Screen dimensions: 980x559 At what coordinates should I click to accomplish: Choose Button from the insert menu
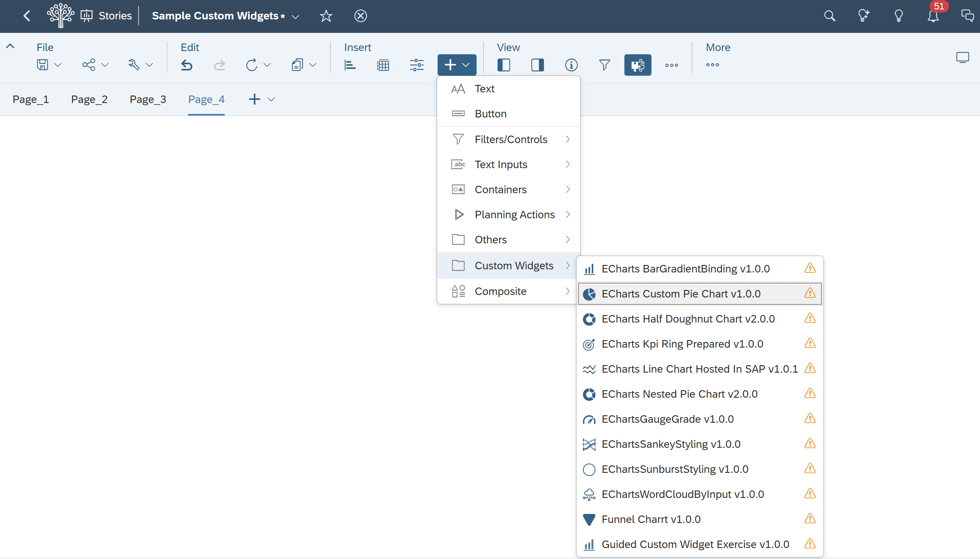pyautogui.click(x=508, y=114)
